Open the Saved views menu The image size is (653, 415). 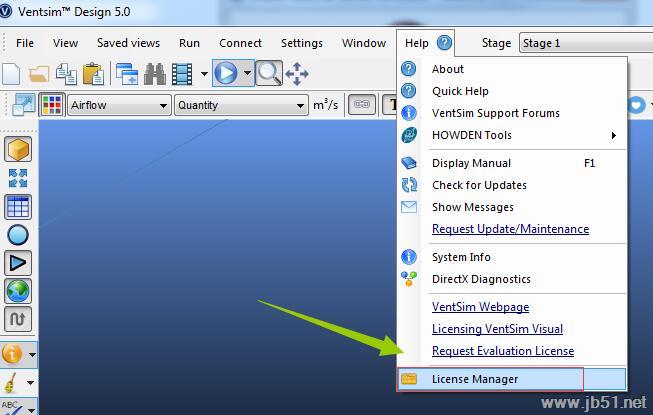click(x=128, y=43)
